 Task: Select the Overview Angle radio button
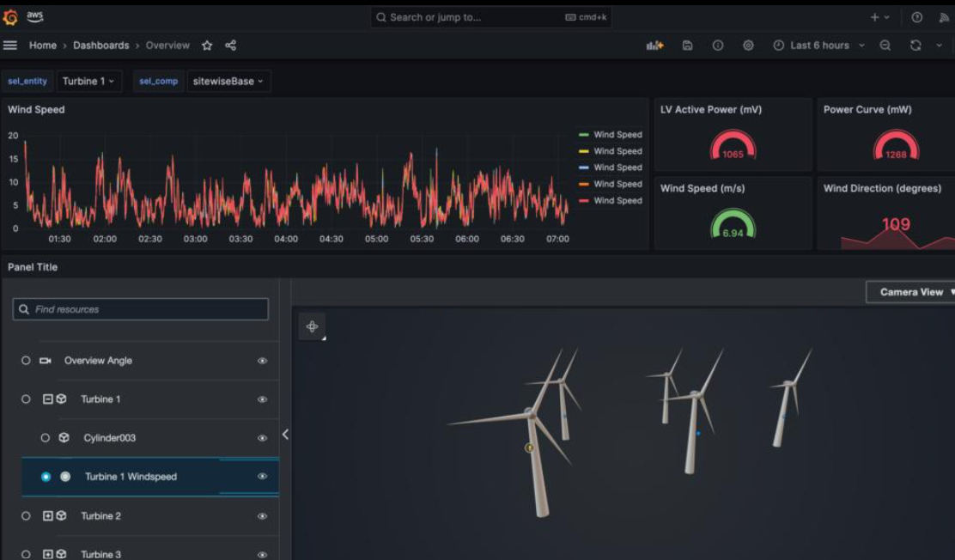(26, 361)
